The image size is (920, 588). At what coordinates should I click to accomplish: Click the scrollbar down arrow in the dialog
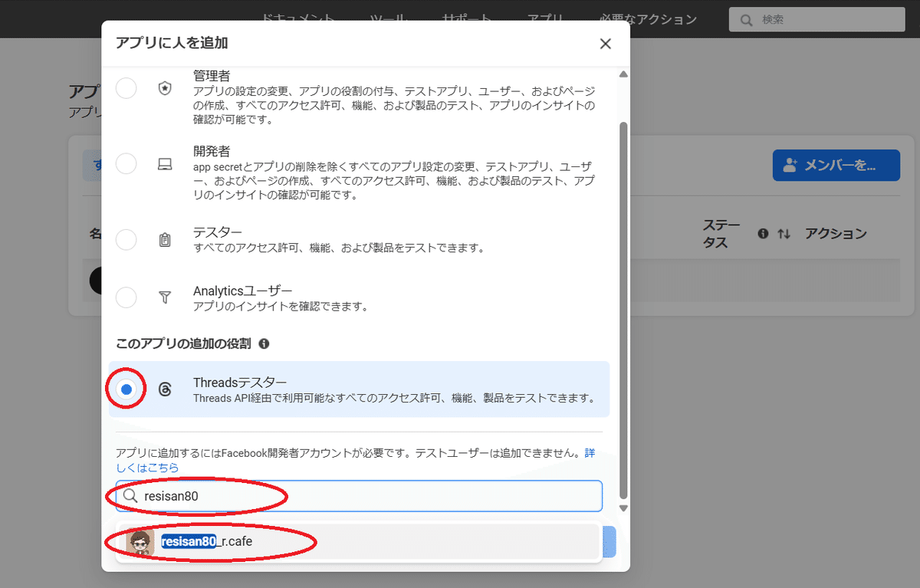pyautogui.click(x=623, y=507)
